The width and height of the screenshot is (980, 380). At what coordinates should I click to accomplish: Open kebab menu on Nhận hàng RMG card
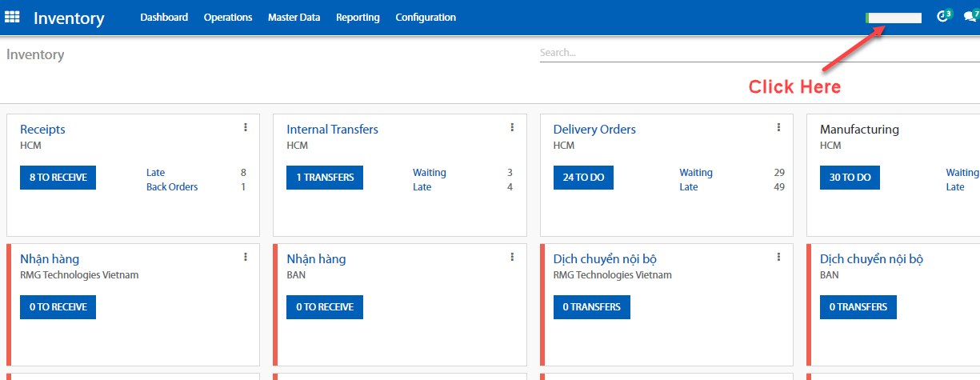tap(246, 257)
